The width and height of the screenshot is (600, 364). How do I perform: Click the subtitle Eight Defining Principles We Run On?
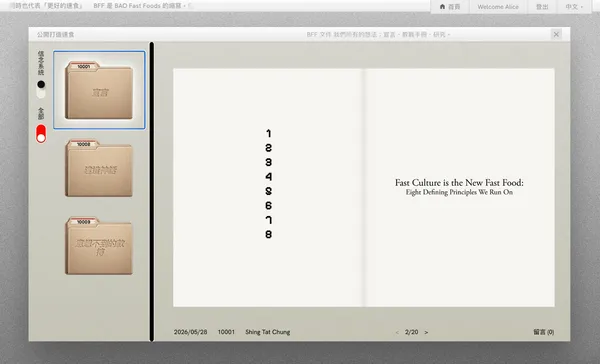(459, 192)
